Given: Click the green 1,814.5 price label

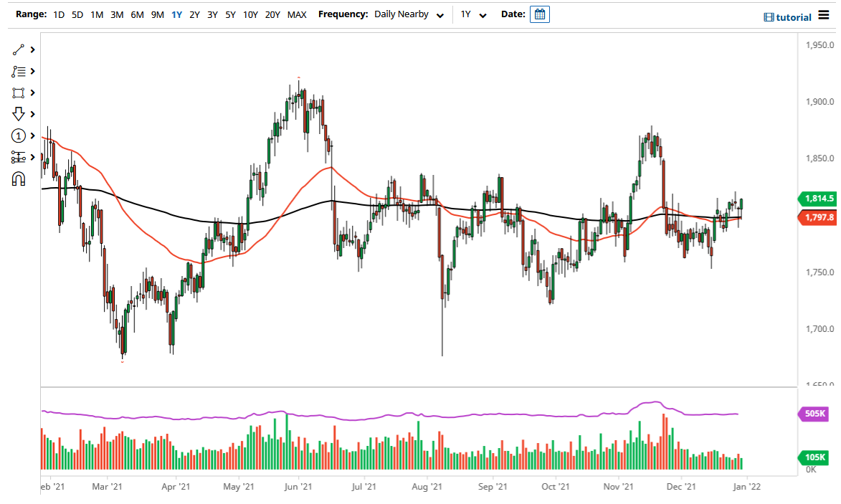Looking at the screenshot, I should [817, 199].
